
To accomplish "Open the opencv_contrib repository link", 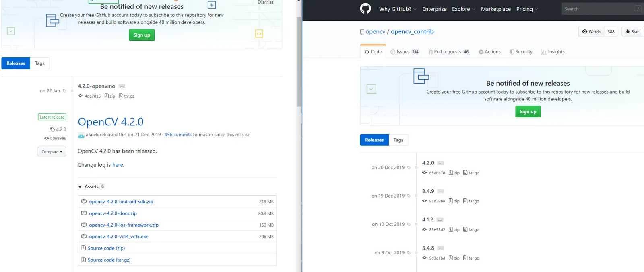I will [x=412, y=31].
